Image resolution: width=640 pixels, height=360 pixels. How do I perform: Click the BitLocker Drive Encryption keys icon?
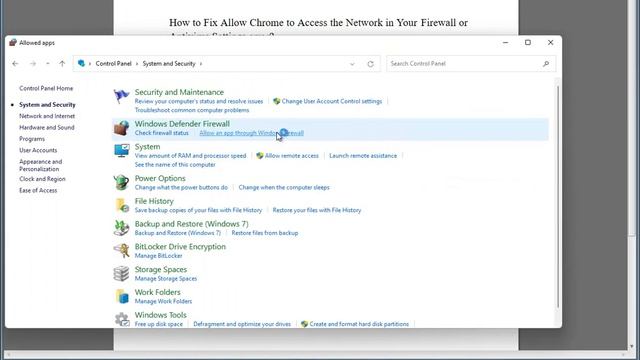pyautogui.click(x=121, y=250)
